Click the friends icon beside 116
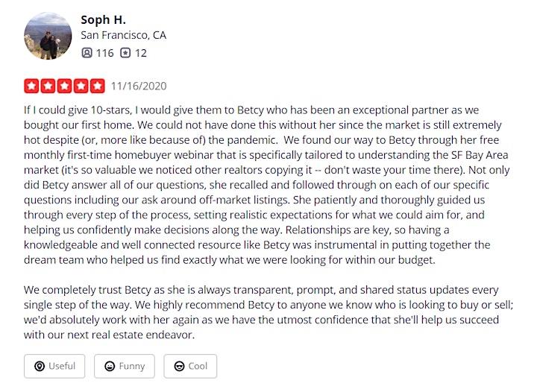Viewport: 537px width, 392px height. (87, 53)
